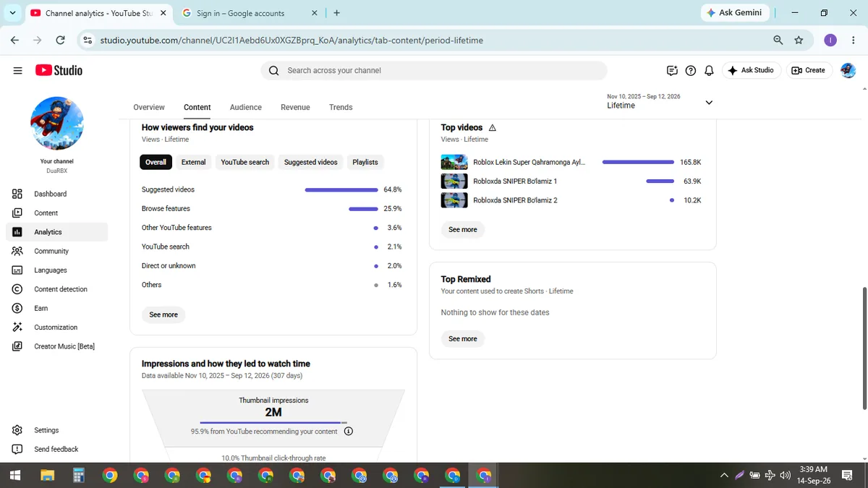This screenshot has height=488, width=868.
Task: Open the Windows notification center icon
Action: click(847, 475)
